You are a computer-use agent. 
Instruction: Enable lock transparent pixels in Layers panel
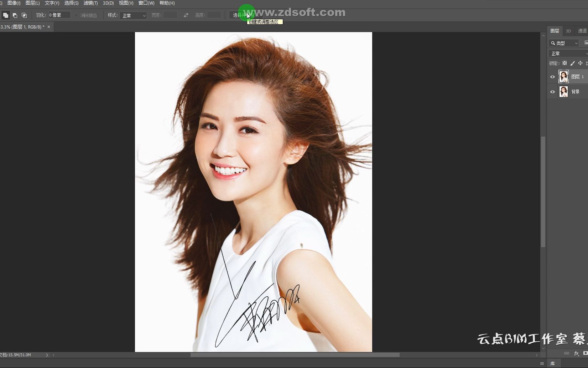coord(564,63)
